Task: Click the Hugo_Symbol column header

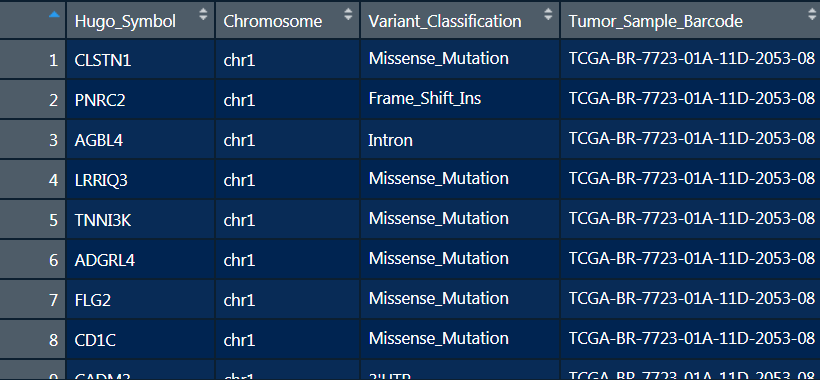Action: 141,20
